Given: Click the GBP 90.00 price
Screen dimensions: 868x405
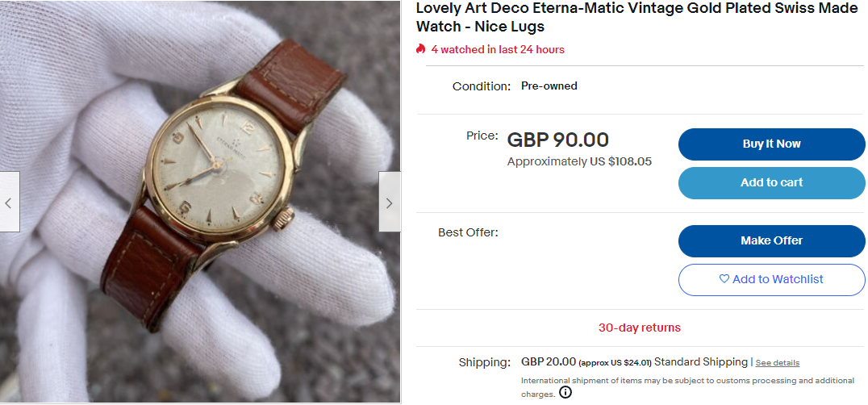Looking at the screenshot, I should [557, 140].
